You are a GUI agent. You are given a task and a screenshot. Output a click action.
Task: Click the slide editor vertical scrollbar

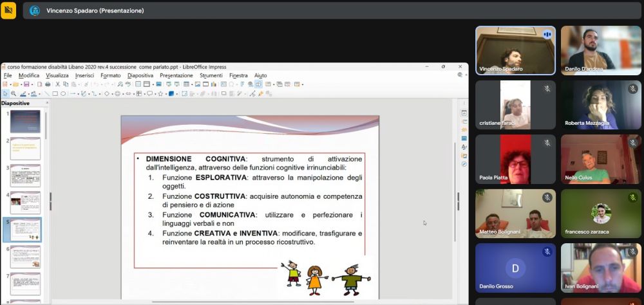coord(455,193)
